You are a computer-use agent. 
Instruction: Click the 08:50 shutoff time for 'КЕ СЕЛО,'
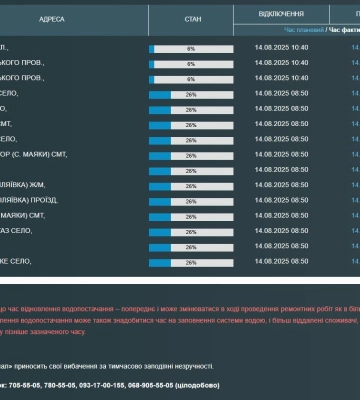tap(281, 261)
